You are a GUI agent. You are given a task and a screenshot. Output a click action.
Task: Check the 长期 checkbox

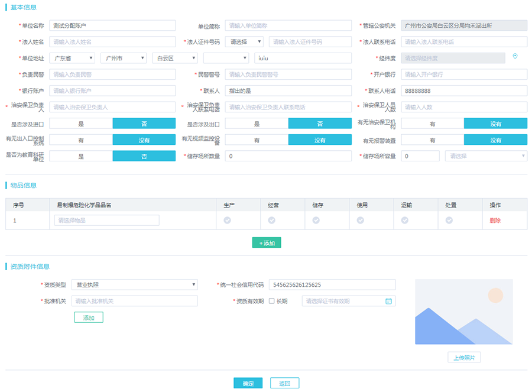pos(271,301)
